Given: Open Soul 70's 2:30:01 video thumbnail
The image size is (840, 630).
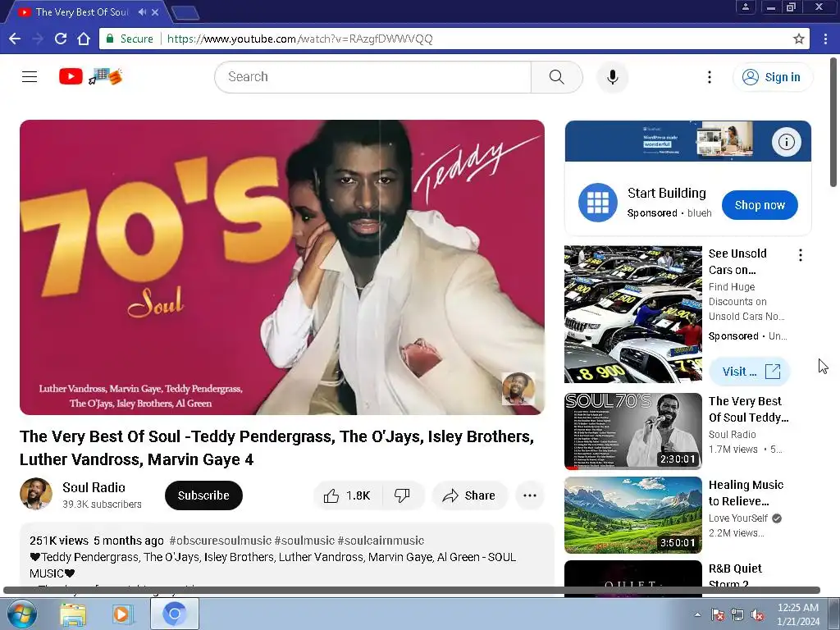Looking at the screenshot, I should [x=633, y=431].
